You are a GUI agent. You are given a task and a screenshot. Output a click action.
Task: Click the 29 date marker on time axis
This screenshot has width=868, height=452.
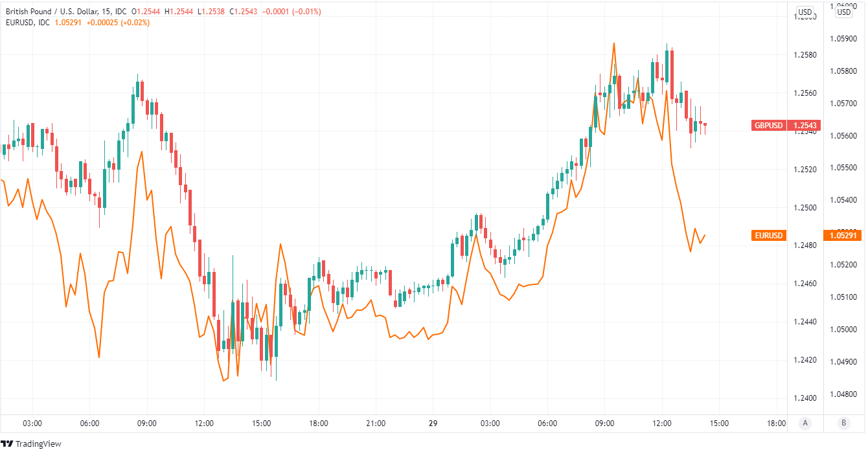[x=433, y=424]
